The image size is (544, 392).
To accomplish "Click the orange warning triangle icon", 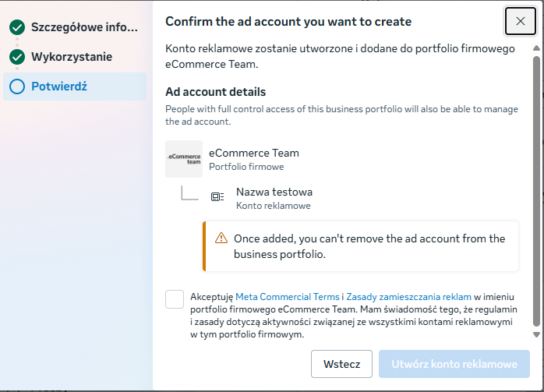I will tap(221, 239).
